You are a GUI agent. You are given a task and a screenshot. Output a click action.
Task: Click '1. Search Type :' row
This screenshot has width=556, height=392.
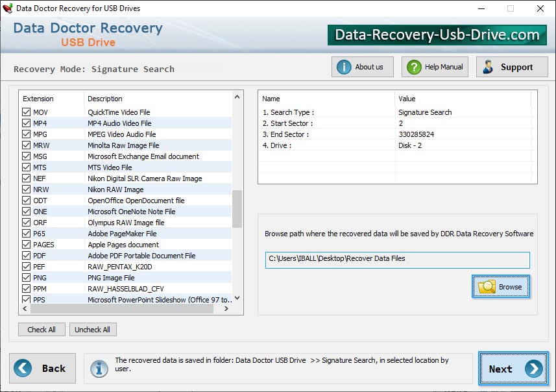[x=398, y=112]
